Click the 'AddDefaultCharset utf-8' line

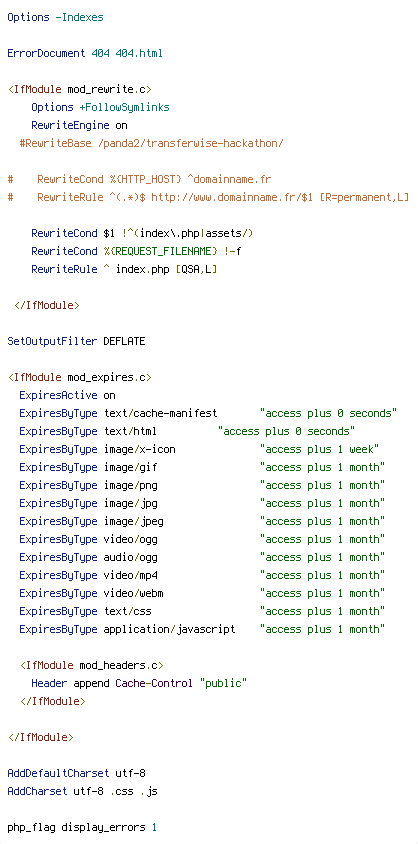point(76,773)
